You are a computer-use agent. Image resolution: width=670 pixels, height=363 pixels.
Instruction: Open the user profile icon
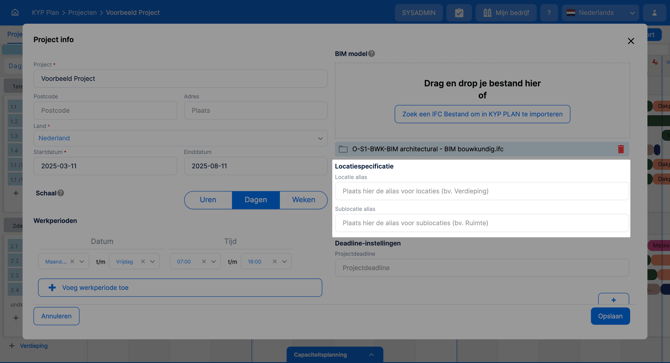654,13
